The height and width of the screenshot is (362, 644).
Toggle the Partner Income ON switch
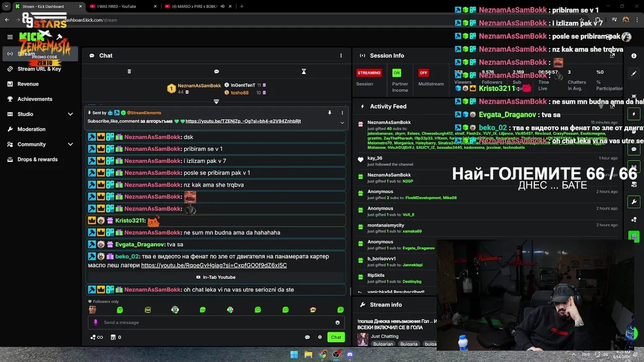pyautogui.click(x=397, y=73)
